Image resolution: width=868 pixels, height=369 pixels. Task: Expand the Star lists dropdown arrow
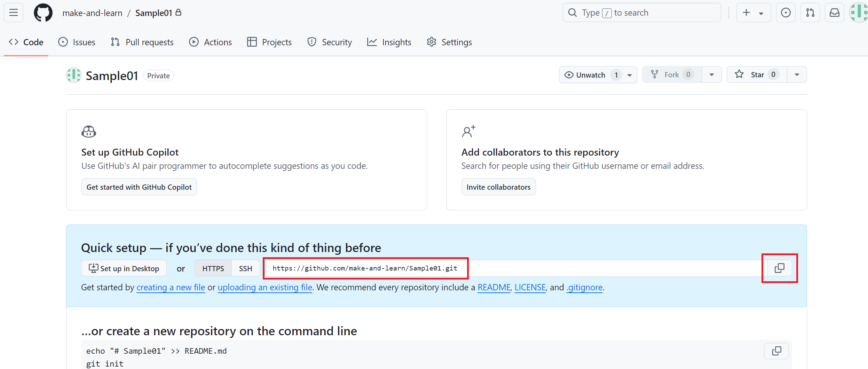(x=797, y=75)
